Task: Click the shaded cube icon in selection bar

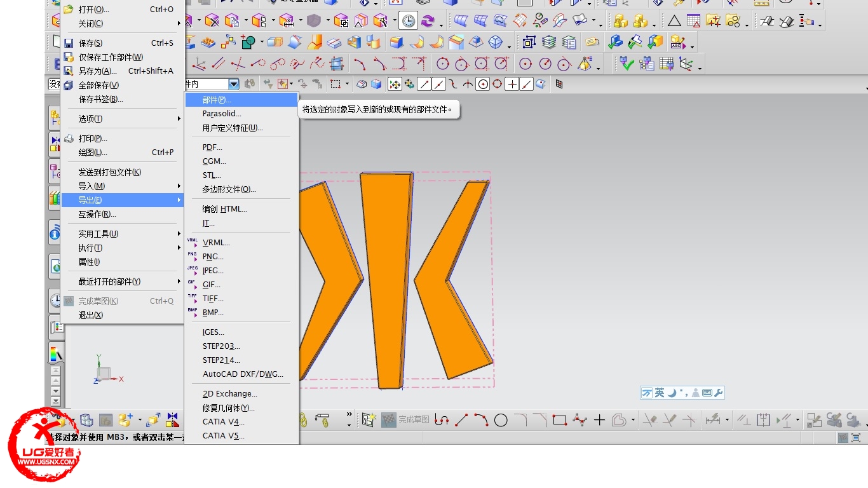Action: click(377, 84)
